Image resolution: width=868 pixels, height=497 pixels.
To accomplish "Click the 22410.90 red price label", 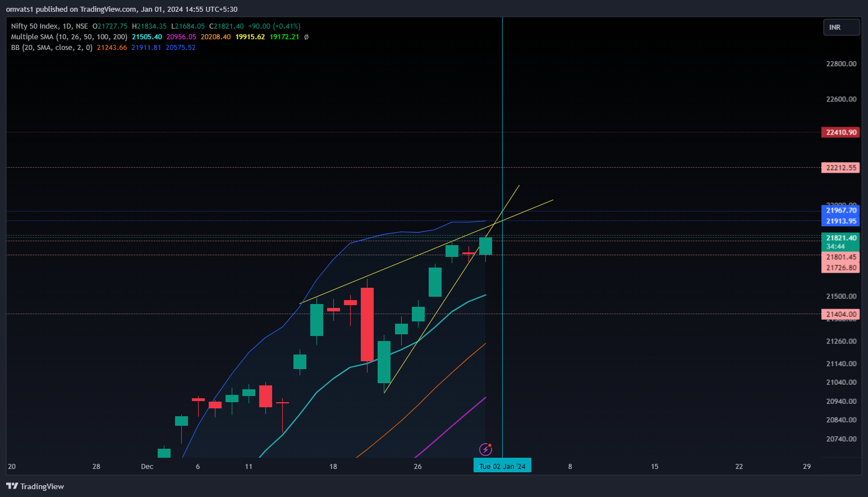I will click(x=841, y=132).
